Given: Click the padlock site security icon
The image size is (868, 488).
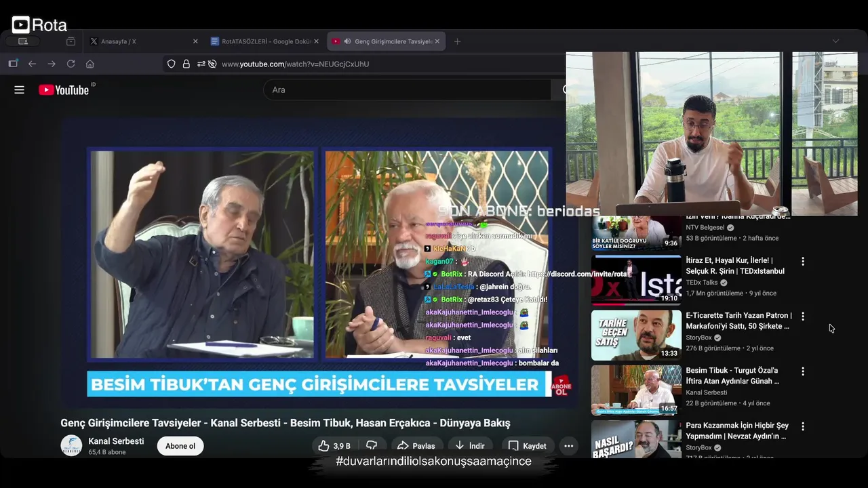Looking at the screenshot, I should (x=186, y=64).
